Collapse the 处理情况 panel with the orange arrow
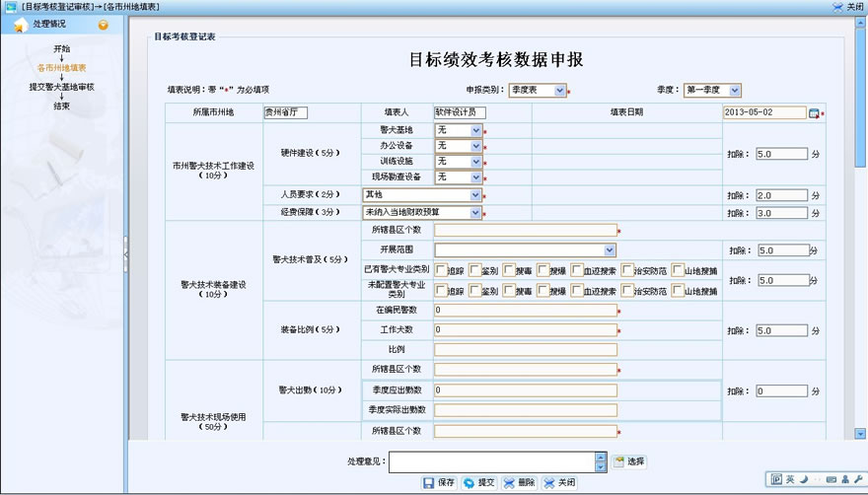Screen dimensions: 868x495 pyautogui.click(x=103, y=25)
